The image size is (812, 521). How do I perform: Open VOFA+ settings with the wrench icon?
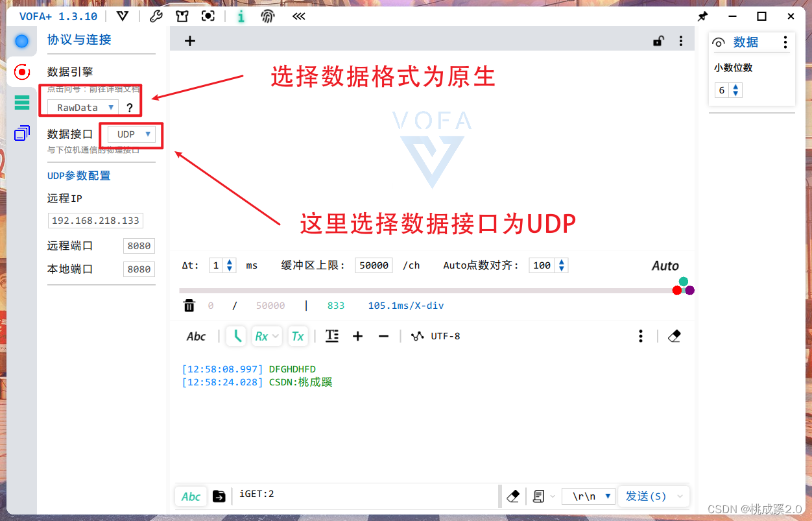[156, 16]
